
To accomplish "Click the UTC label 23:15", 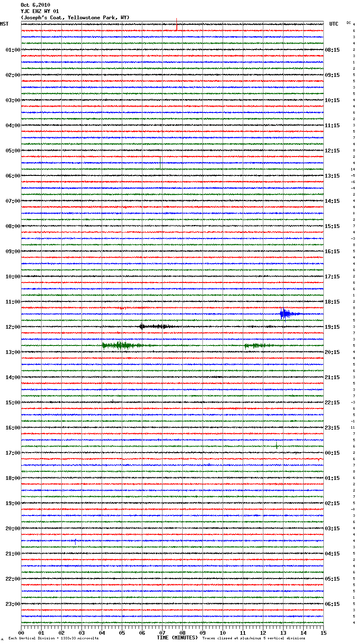I will (332, 428).
